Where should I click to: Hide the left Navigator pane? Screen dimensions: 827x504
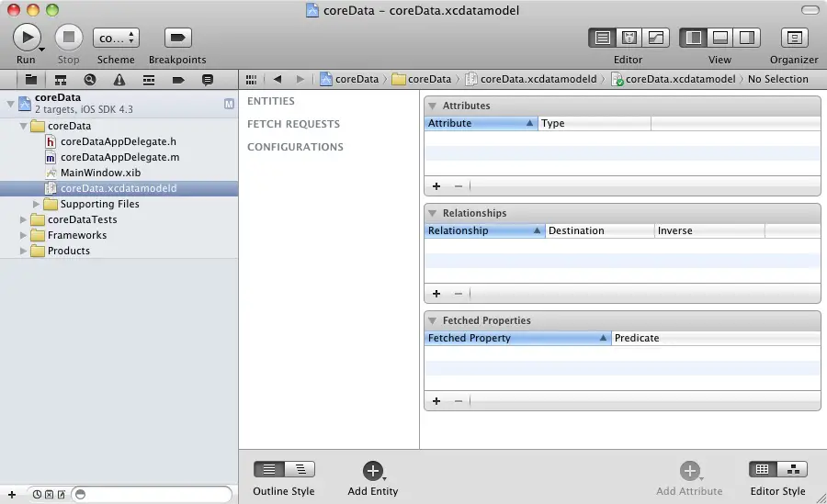pyautogui.click(x=694, y=38)
